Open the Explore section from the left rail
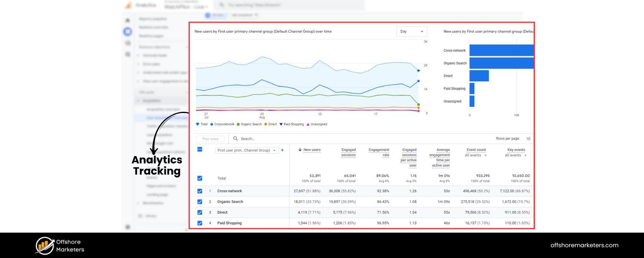The width and height of the screenshot is (644, 258). coord(127,43)
